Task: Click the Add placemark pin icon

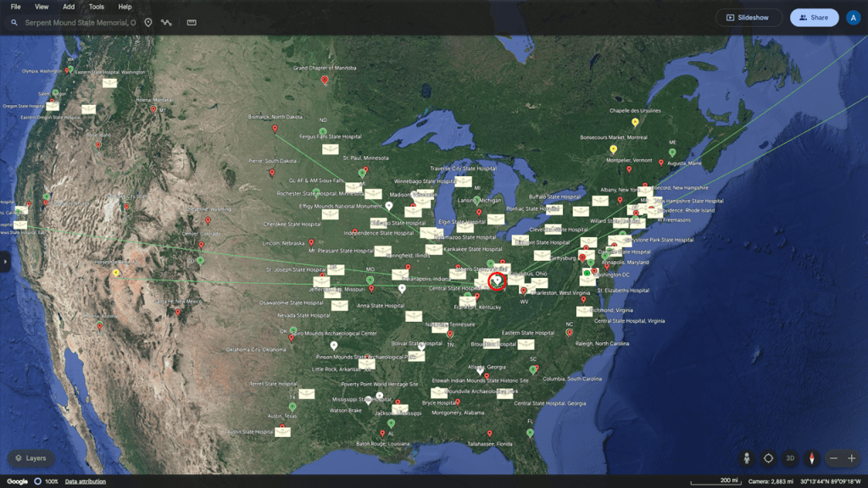Action: pyautogui.click(x=147, y=22)
